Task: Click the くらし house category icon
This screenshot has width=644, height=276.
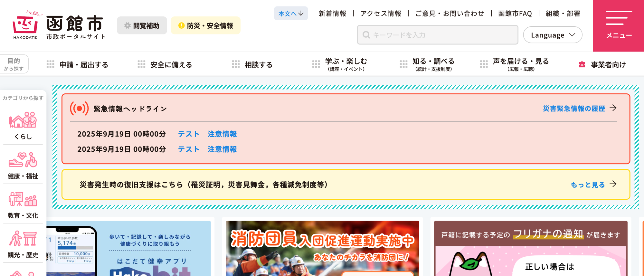Action: click(23, 120)
